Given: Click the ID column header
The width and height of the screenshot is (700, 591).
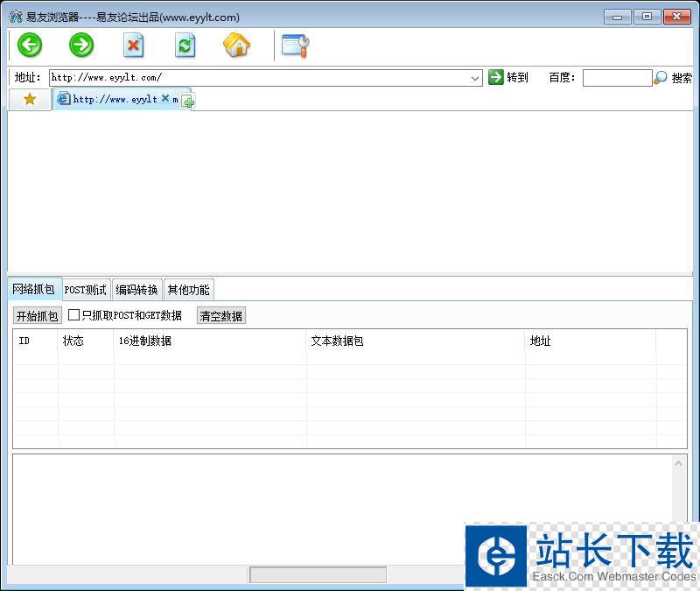Looking at the screenshot, I should pos(35,341).
